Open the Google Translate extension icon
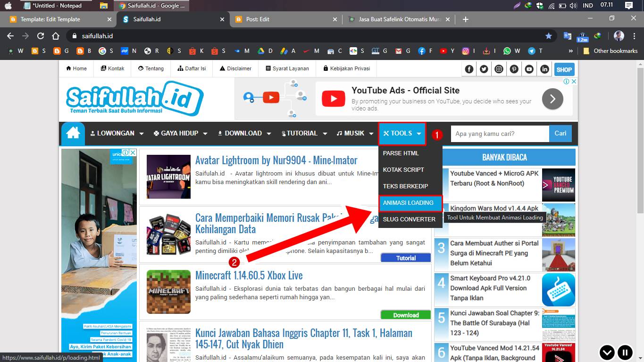This screenshot has height=362, width=644. pos(568,36)
